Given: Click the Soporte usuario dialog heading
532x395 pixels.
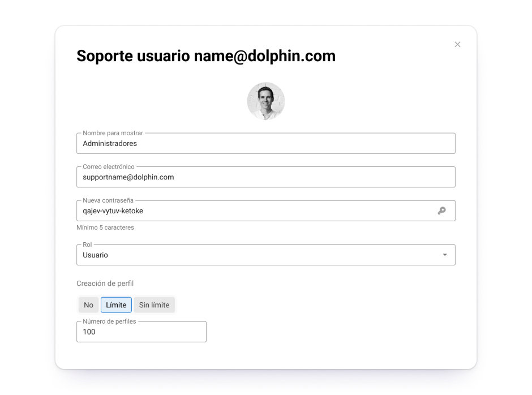Looking at the screenshot, I should (x=206, y=56).
